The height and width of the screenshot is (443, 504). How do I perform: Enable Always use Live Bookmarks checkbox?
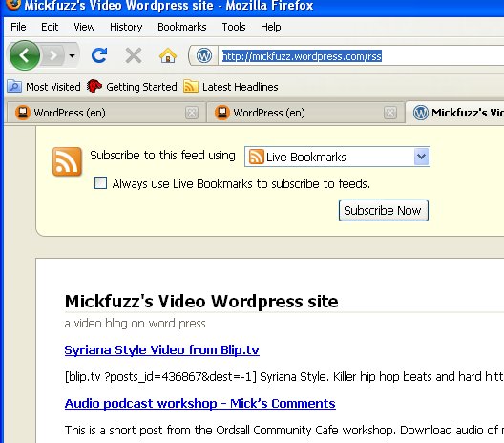[x=100, y=183]
